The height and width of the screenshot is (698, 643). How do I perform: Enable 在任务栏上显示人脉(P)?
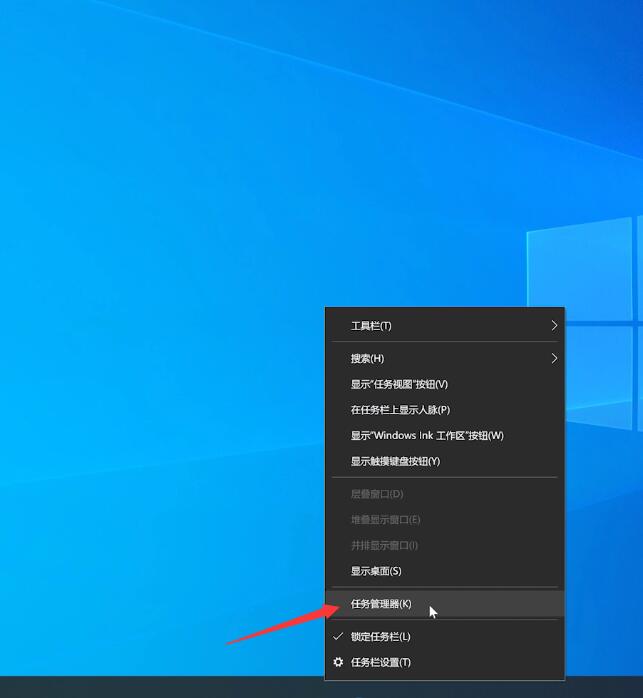(400, 410)
